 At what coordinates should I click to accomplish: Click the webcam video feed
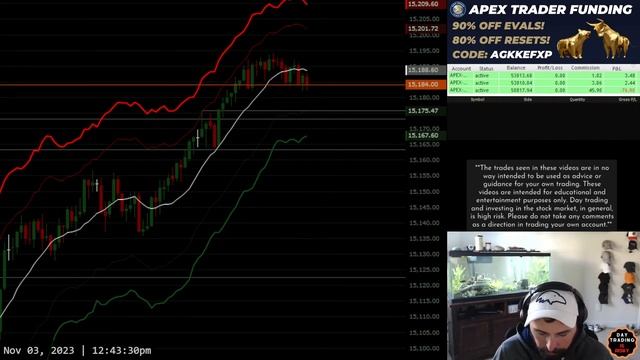543,296
